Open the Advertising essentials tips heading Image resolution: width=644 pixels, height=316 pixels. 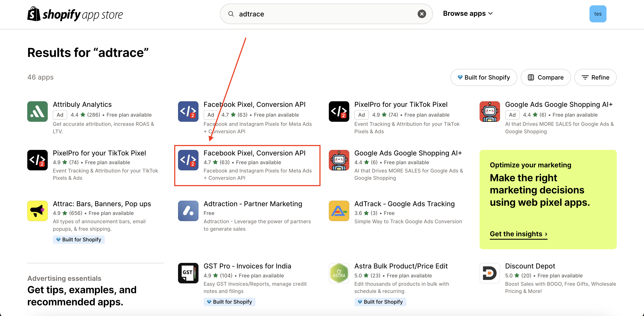[x=82, y=296]
